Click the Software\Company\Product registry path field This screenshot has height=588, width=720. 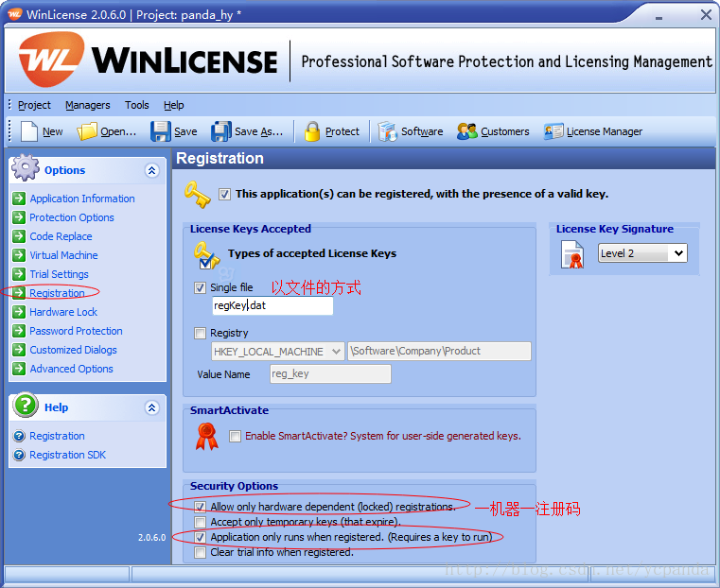(439, 352)
